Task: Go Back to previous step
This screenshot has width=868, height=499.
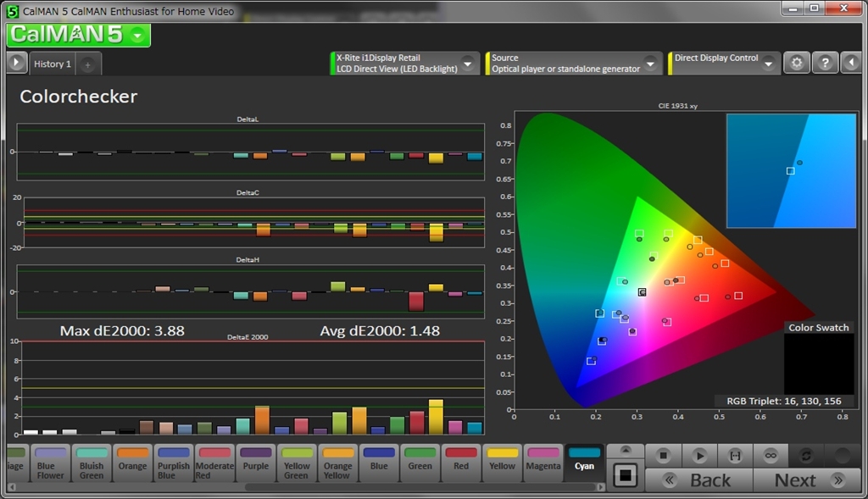Action: coord(699,480)
